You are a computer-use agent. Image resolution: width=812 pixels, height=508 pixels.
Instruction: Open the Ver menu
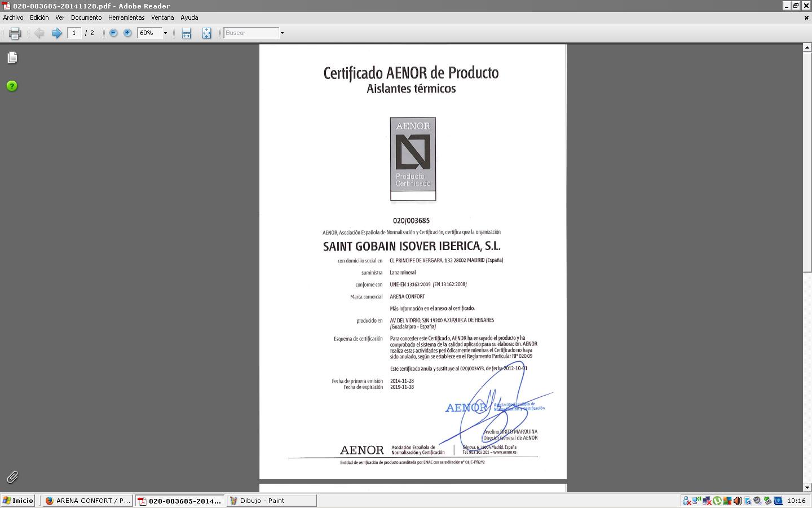pyautogui.click(x=60, y=17)
